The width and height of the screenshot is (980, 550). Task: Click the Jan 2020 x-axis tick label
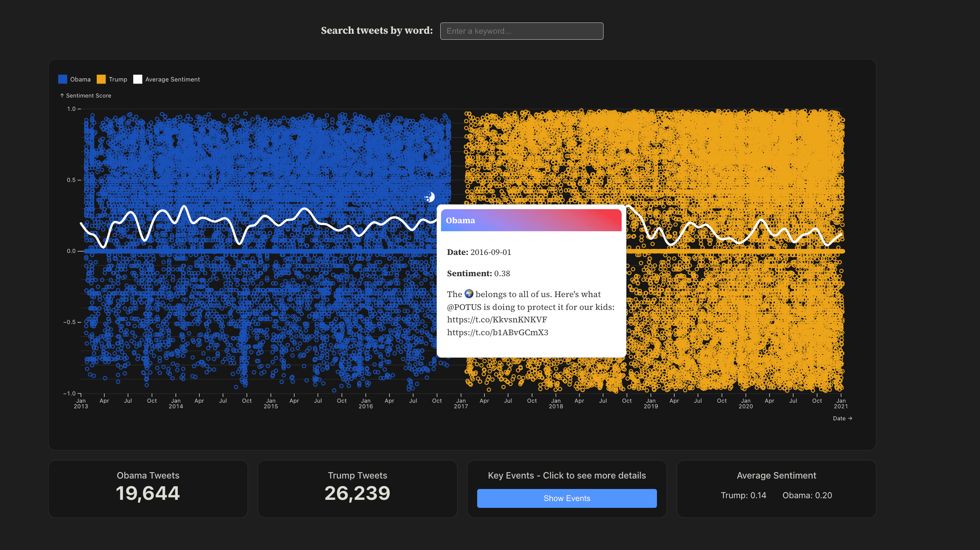[746, 403]
